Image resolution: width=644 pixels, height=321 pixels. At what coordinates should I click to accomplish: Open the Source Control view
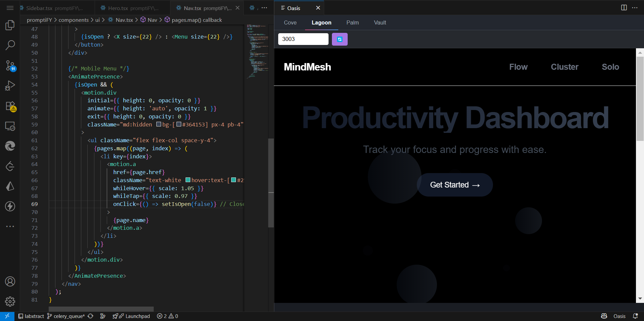(10, 66)
